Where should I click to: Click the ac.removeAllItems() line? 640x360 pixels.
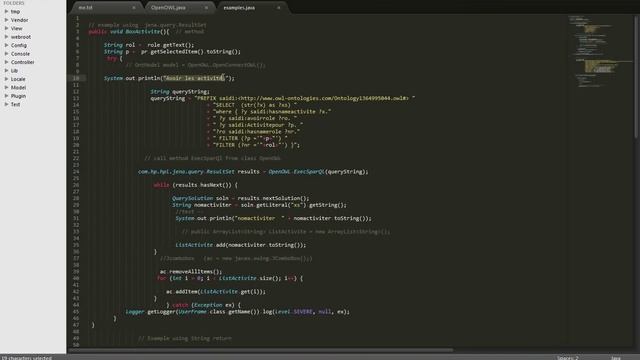click(191, 271)
